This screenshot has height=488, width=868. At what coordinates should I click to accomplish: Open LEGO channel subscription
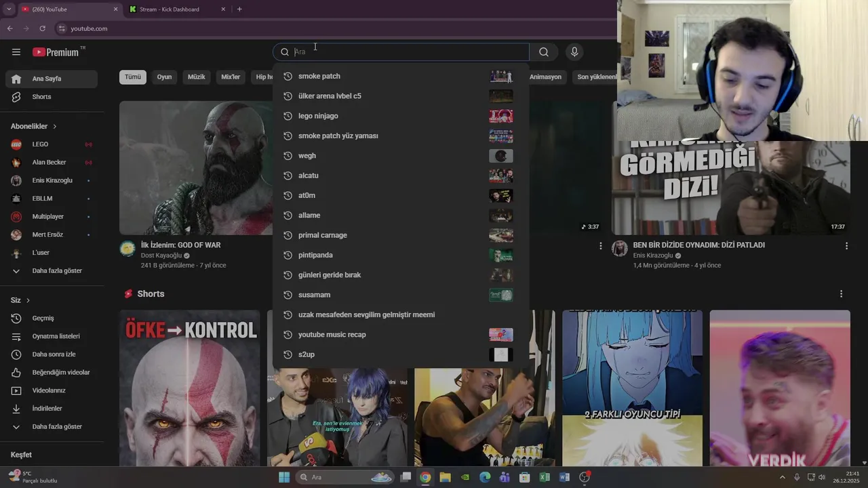(x=52, y=144)
